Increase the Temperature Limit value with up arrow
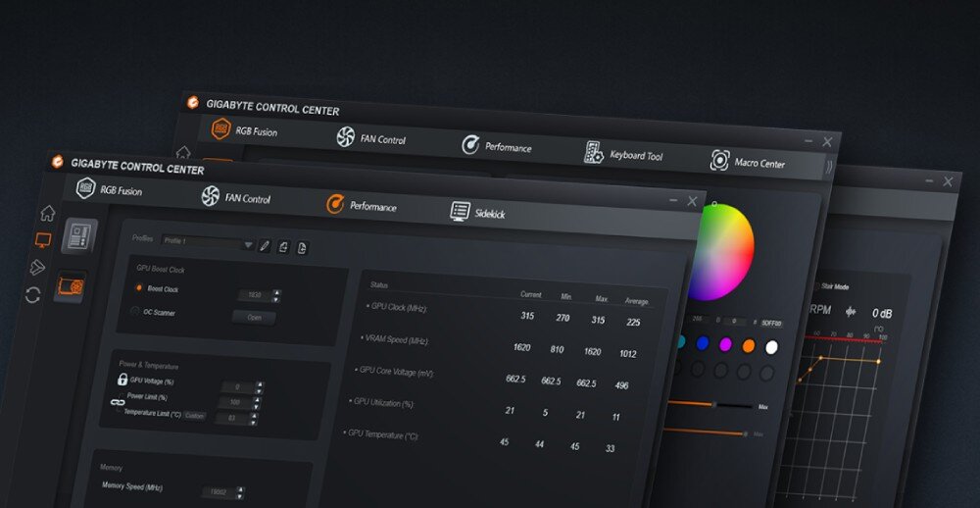 click(x=253, y=416)
